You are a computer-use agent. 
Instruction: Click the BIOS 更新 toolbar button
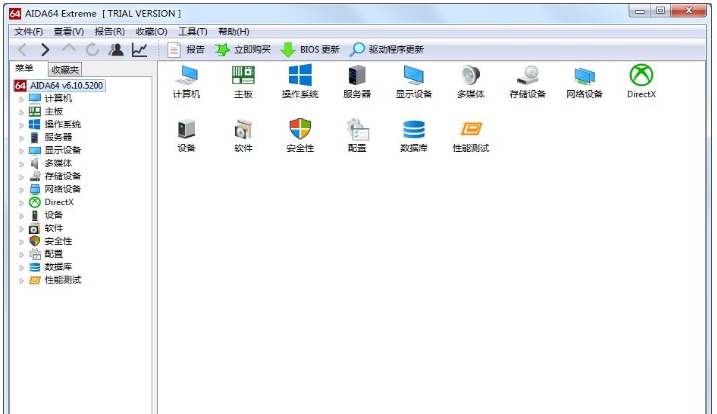[310, 49]
